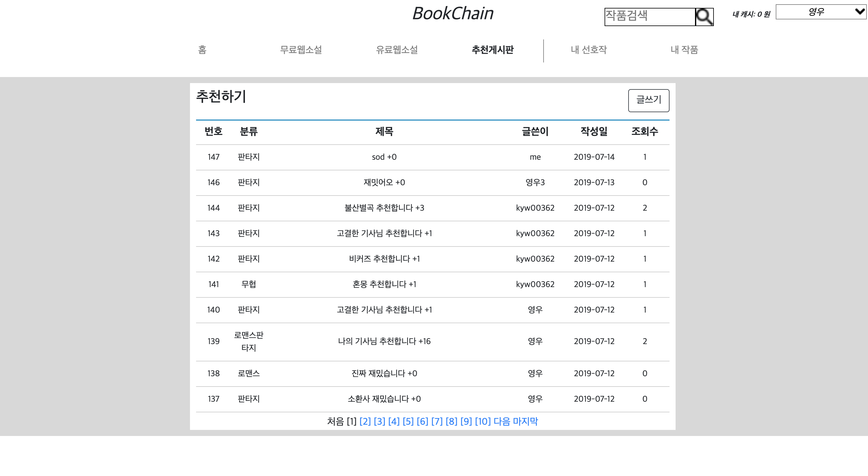This screenshot has width=868, height=476.
Task: Go to the 유료웹소설 menu
Action: [x=397, y=50]
